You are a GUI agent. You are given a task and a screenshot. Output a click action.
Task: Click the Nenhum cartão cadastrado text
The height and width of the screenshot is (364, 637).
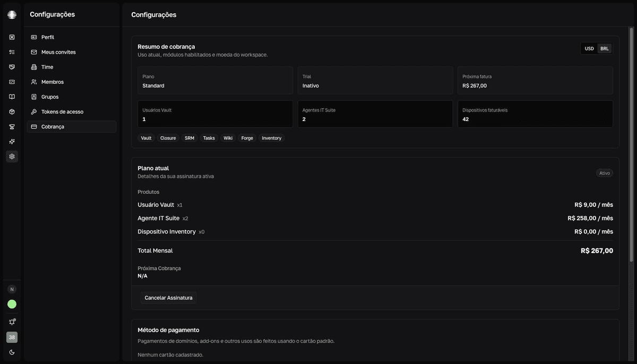pos(170,355)
